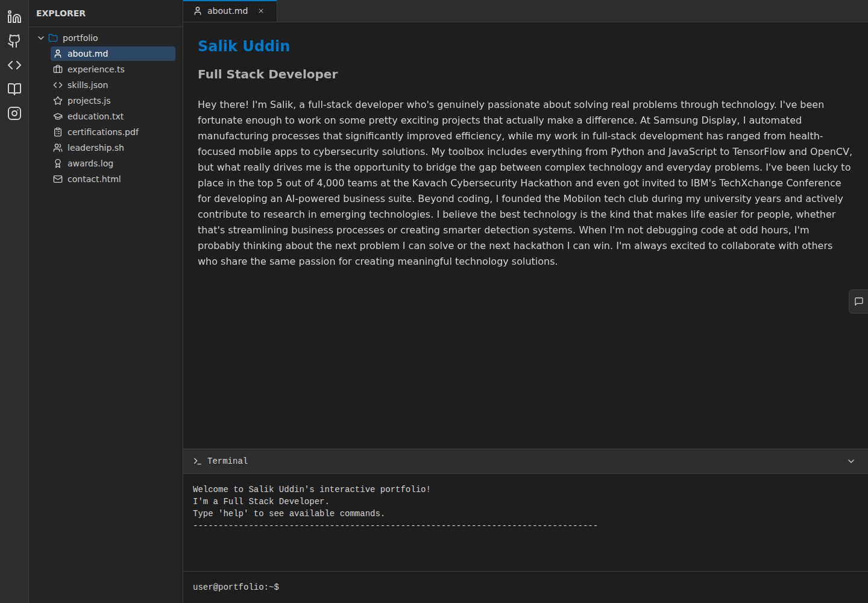Click the award ribbon icon beside awards.log
This screenshot has width=868, height=603.
[58, 163]
